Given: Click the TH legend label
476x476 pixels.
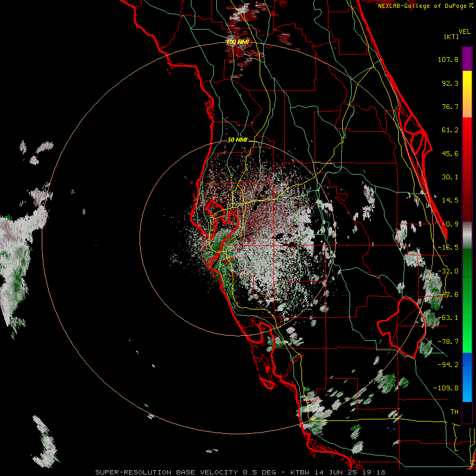Looking at the screenshot, I should (x=454, y=412).
